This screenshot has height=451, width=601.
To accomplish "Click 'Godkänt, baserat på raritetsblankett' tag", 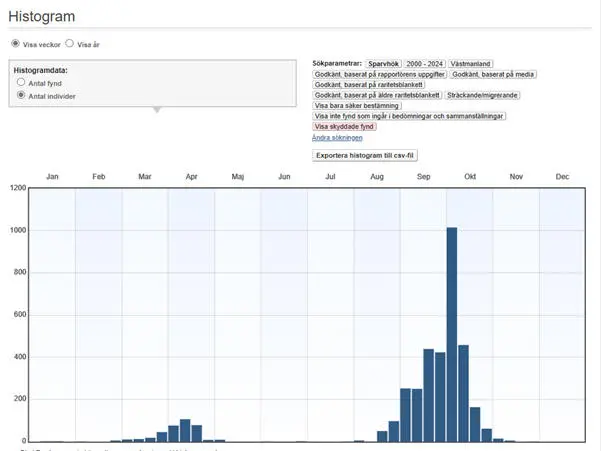I will point(369,84).
